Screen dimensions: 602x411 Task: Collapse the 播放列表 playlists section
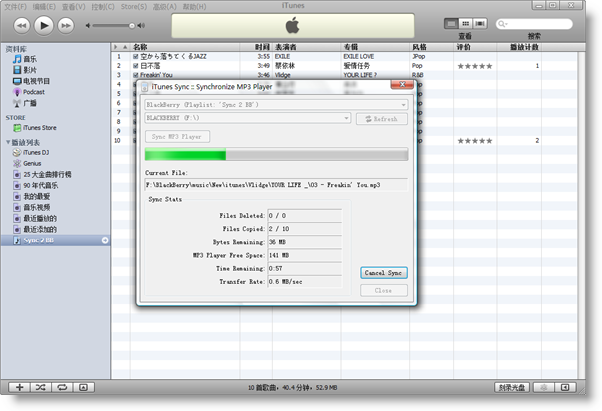8,142
